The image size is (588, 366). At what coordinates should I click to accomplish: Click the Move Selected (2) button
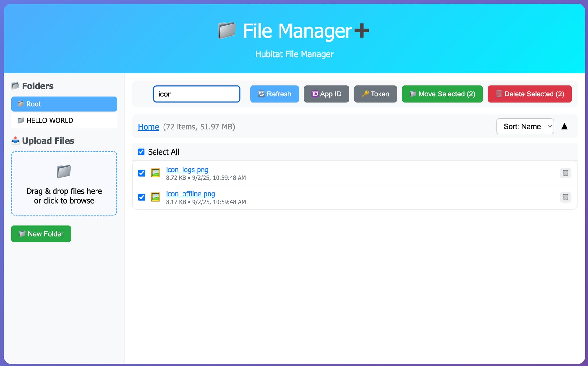[442, 94]
